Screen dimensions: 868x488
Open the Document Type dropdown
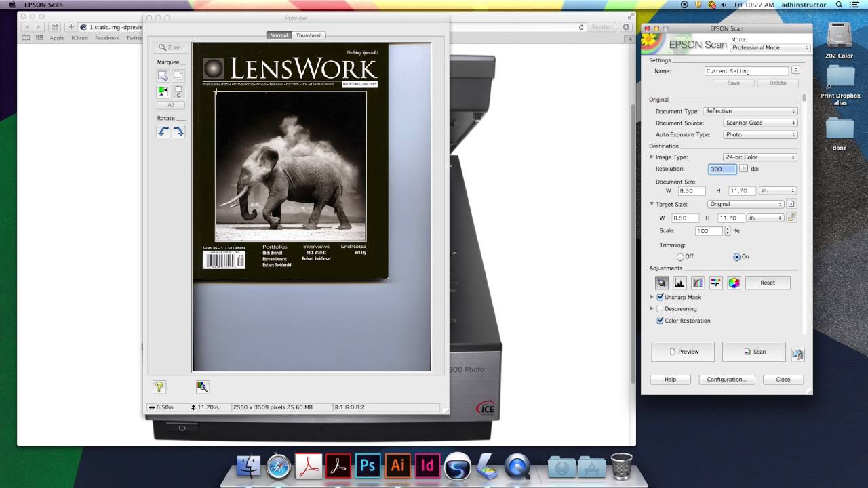750,111
